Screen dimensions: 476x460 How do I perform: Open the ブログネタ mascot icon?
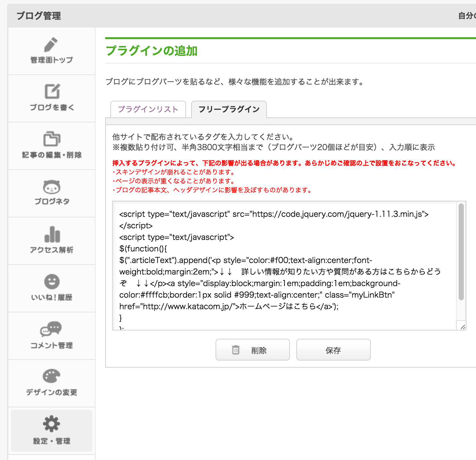click(x=52, y=187)
